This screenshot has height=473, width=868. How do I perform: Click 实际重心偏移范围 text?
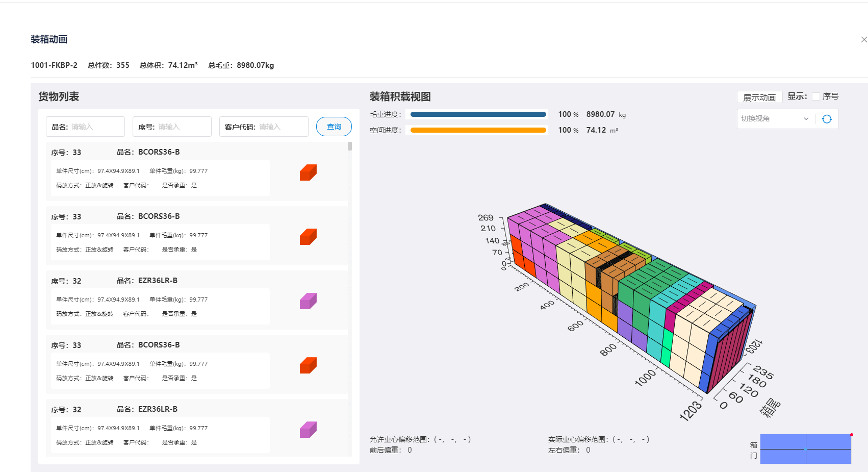(599, 439)
